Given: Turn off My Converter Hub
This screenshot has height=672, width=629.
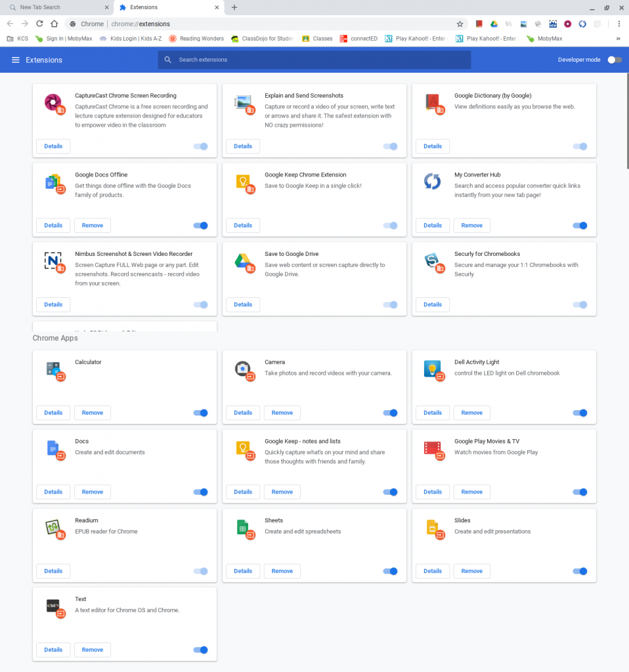Looking at the screenshot, I should pyautogui.click(x=580, y=226).
